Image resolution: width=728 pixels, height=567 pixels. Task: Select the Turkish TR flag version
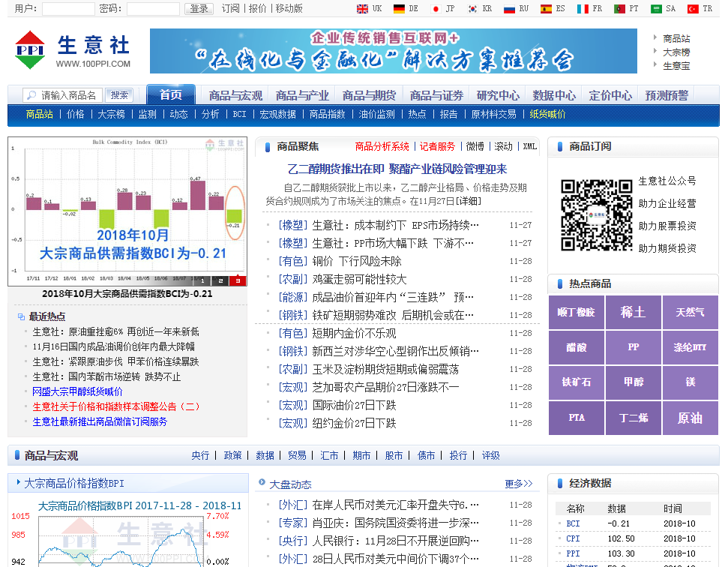pos(700,8)
